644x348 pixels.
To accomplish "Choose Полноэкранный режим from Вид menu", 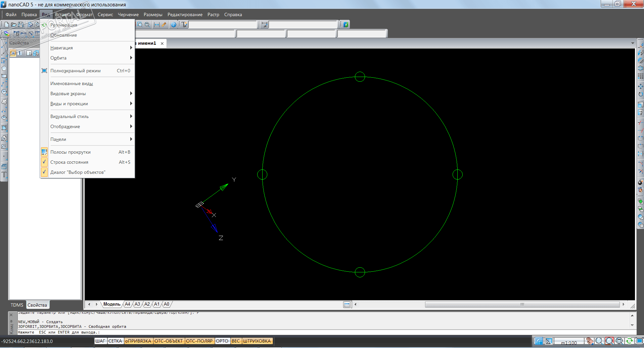I will click(87, 71).
